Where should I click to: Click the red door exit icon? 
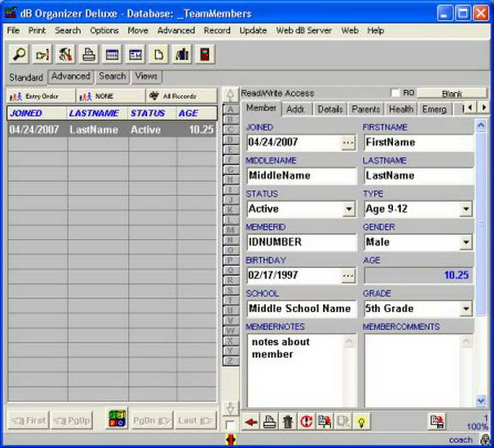coord(204,54)
